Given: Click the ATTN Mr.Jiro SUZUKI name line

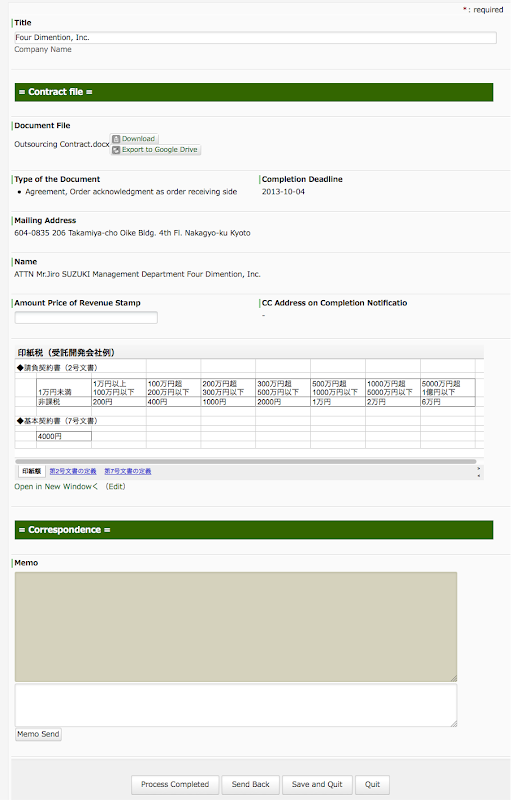Looking at the screenshot, I should (137, 274).
